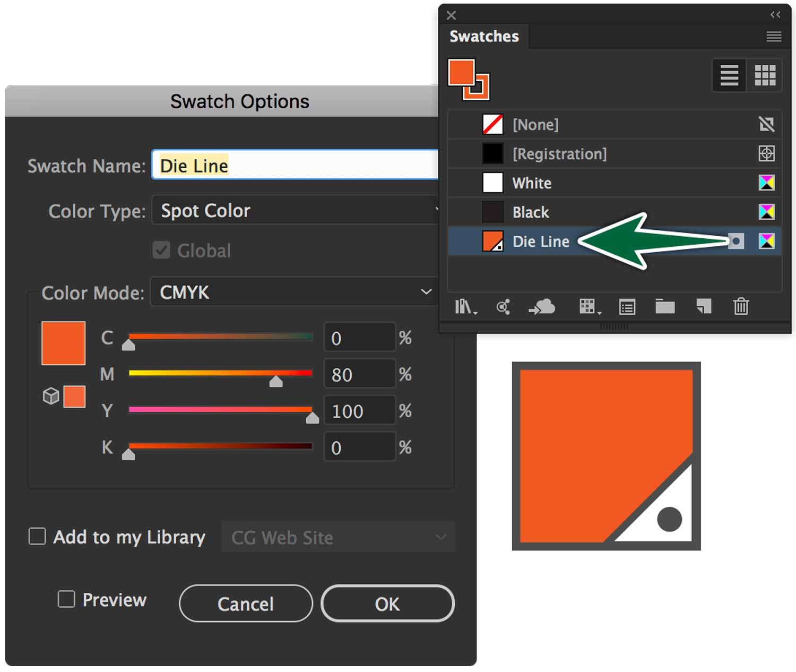Click the Black K slider track
796x672 pixels.
220,446
